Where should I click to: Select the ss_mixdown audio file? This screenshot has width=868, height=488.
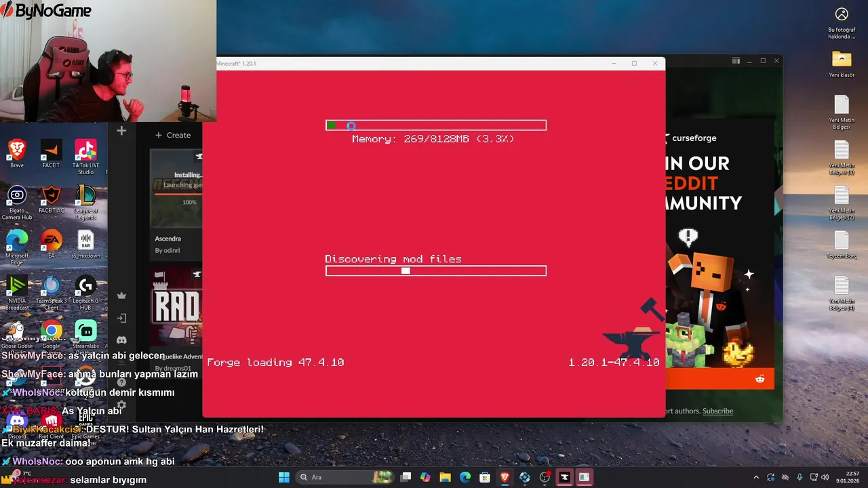85,245
